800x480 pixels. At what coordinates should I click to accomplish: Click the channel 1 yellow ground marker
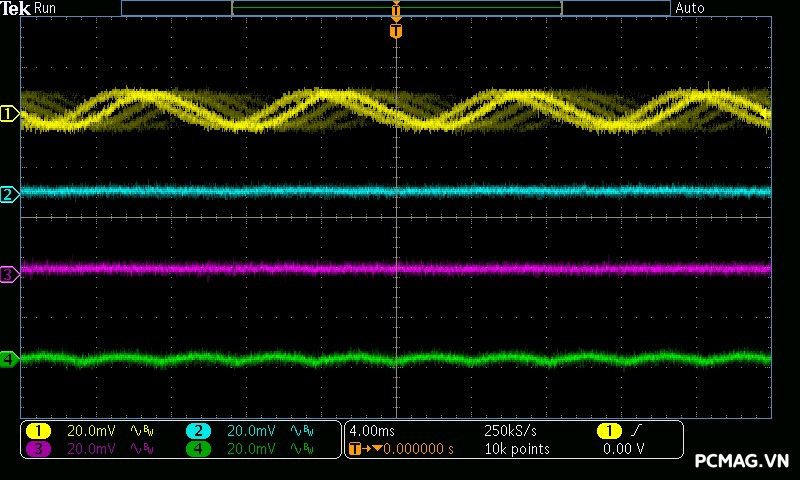[9, 114]
